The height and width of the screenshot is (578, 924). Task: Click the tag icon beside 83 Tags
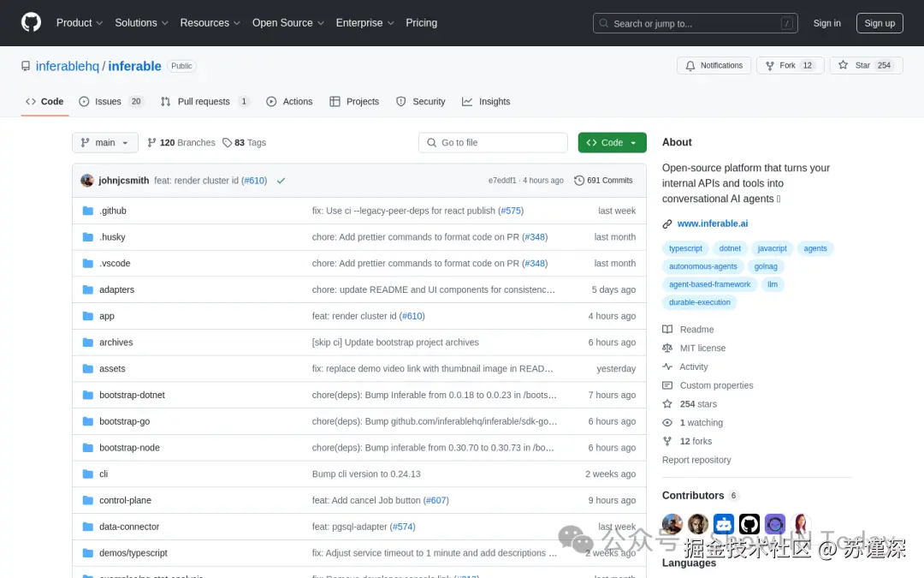coord(227,143)
